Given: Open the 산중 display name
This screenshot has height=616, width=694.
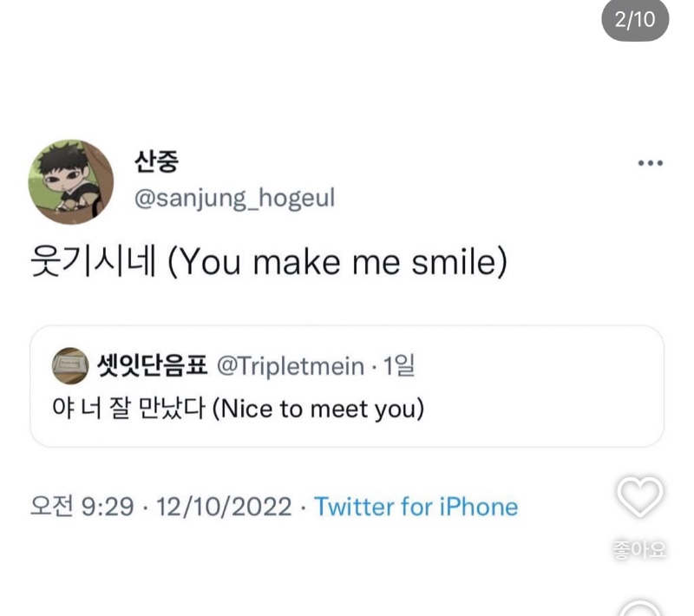Looking at the screenshot, I should pos(157,161).
